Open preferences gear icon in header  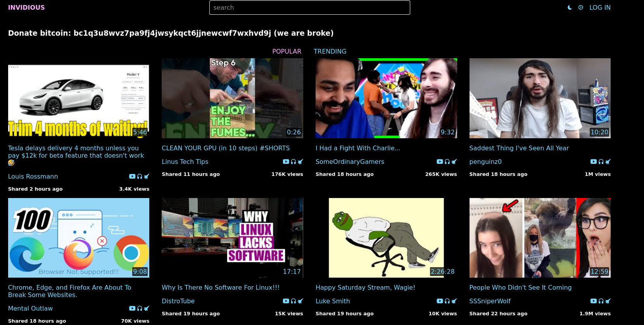pyautogui.click(x=580, y=7)
